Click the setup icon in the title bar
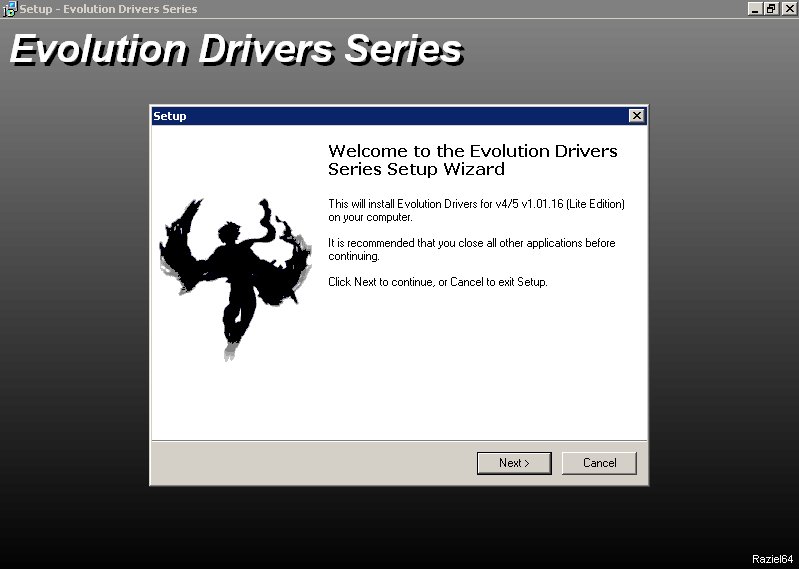The height and width of the screenshot is (569, 799). pyautogui.click(x=9, y=9)
